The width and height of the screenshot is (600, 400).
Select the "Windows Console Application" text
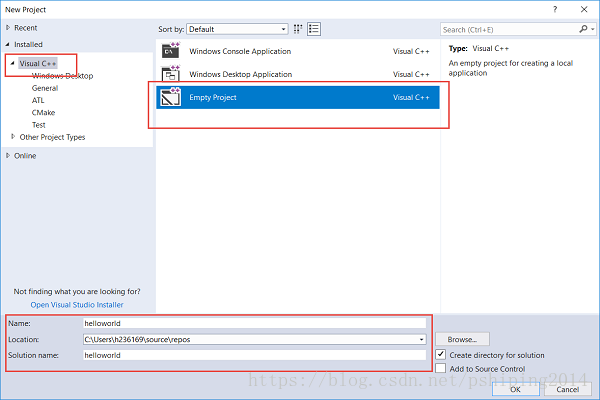[240, 51]
